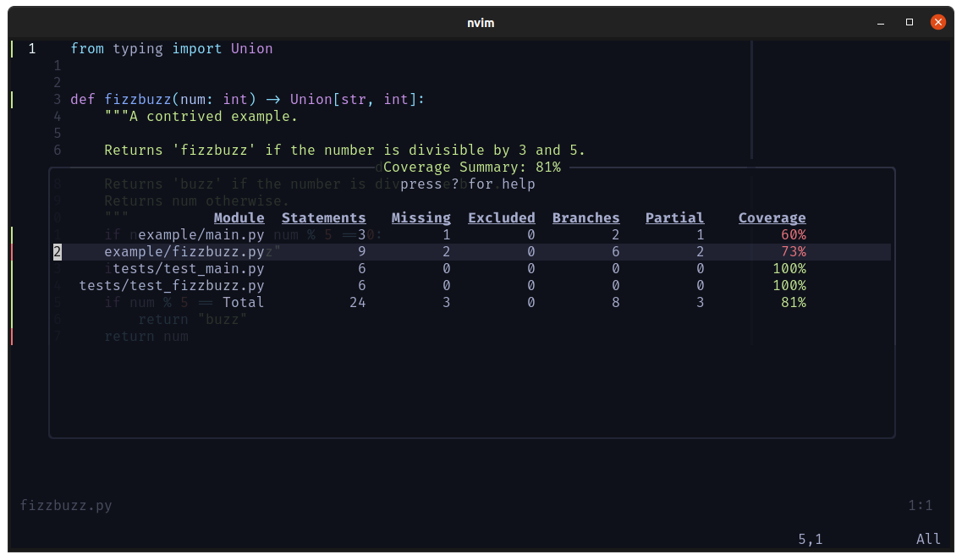Minimize the nvim window
This screenshot has height=560, width=962.
pos(881,23)
